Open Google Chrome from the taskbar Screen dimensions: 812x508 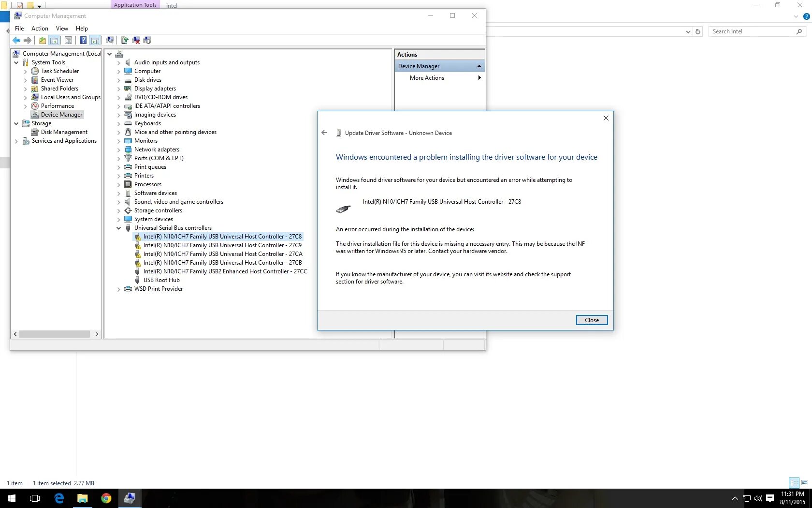(106, 498)
